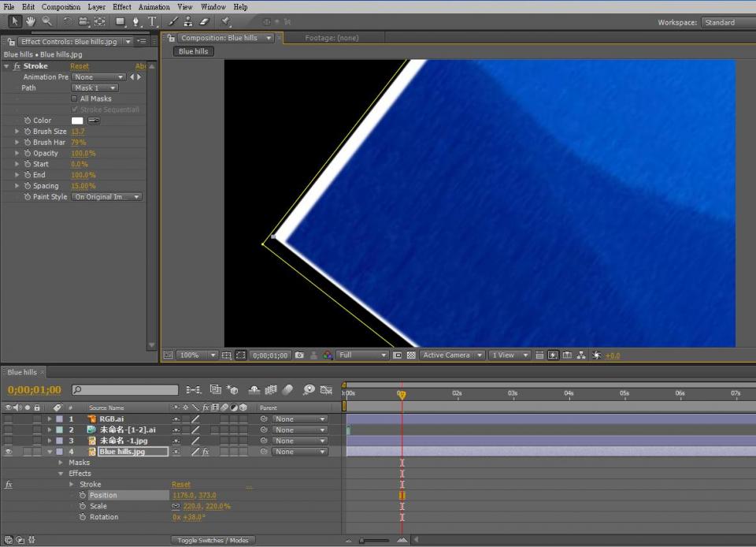Toggle the transparency grid in the viewer
756x547 pixels.
pos(411,355)
